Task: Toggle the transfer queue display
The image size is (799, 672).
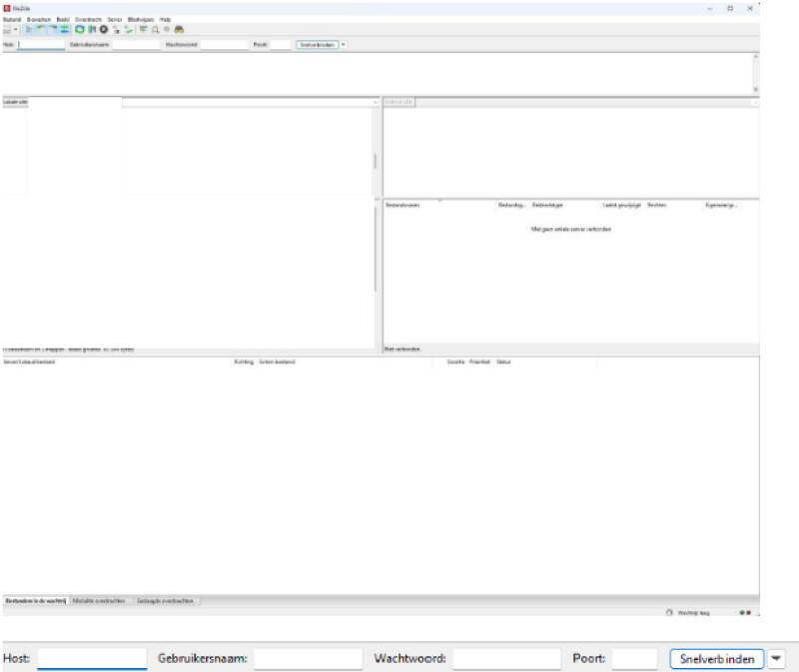Action: click(65, 30)
